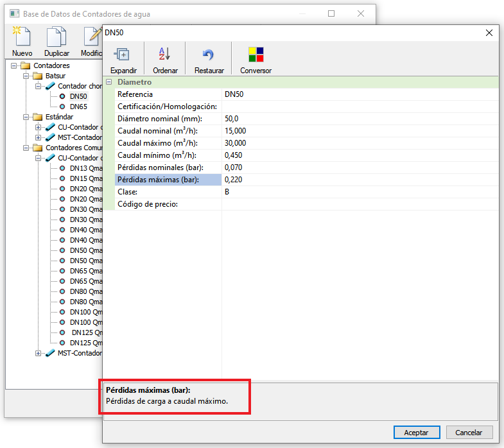Select the Caudal nominal property label

[168, 131]
